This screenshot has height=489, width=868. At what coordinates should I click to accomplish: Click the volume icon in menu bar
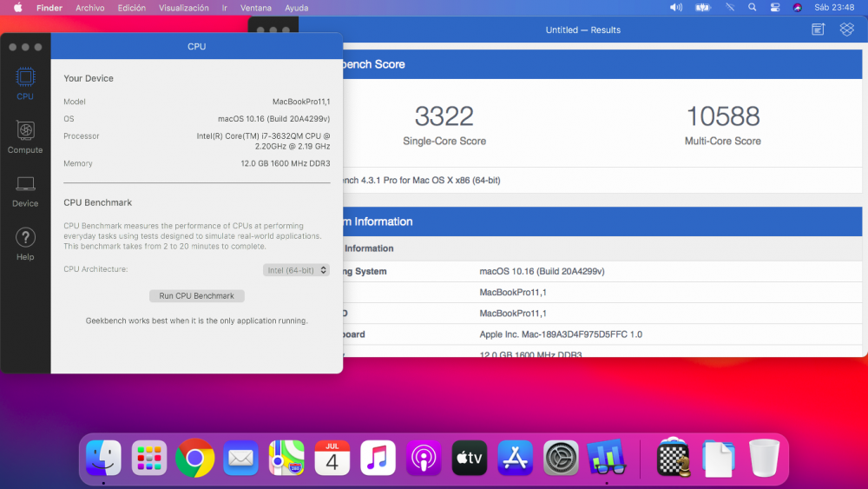pos(676,8)
